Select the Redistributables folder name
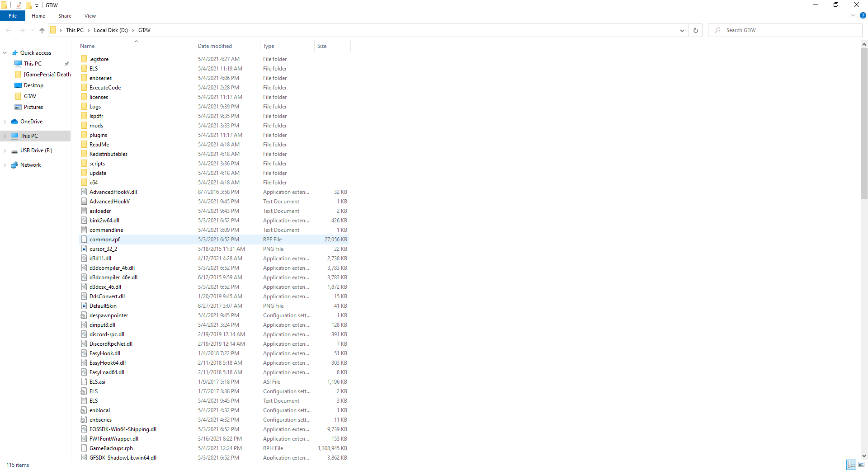868x470 pixels. pos(108,154)
